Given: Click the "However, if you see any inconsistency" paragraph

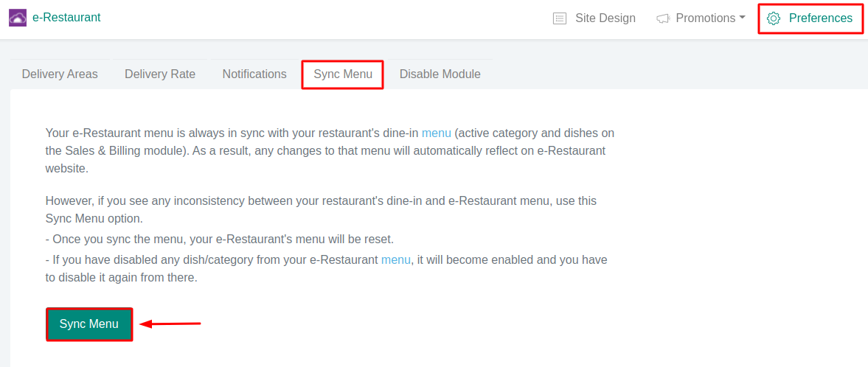Looking at the screenshot, I should point(321,209).
